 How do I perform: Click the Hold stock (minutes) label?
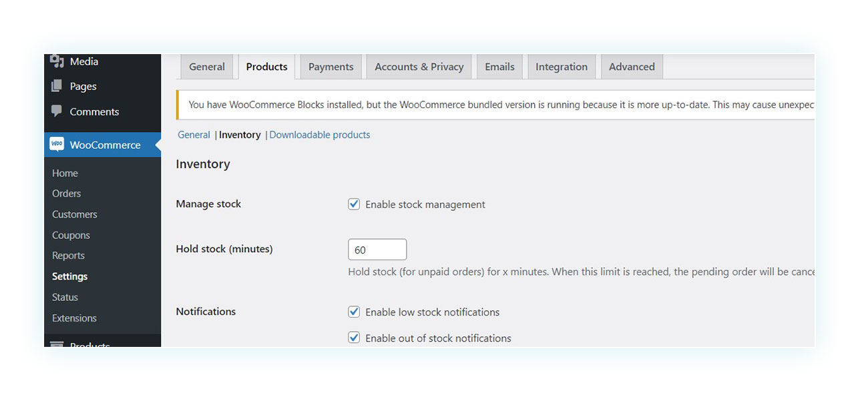coord(224,249)
